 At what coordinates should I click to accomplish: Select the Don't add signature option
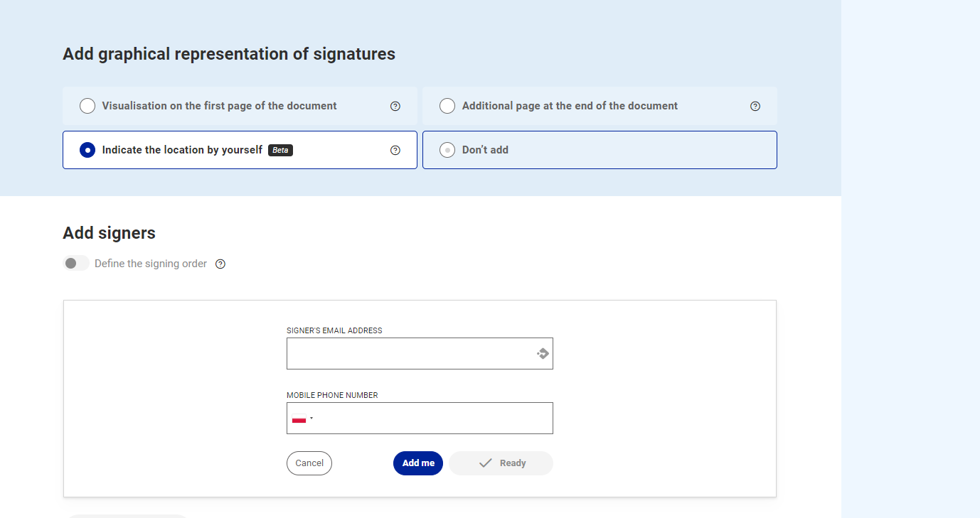point(447,150)
